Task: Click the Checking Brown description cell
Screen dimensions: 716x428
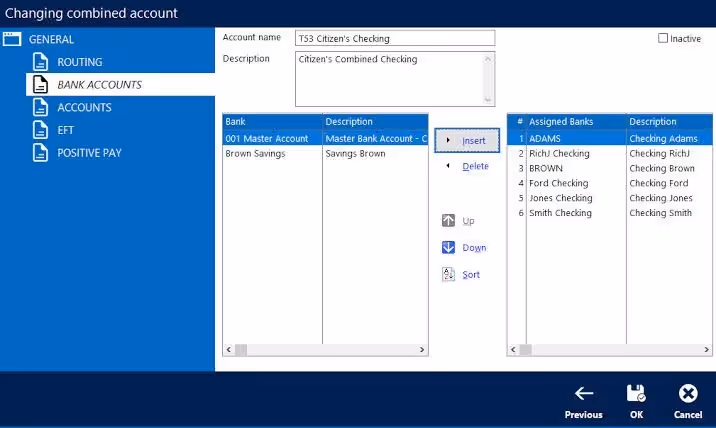Action: pyautogui.click(x=669, y=168)
